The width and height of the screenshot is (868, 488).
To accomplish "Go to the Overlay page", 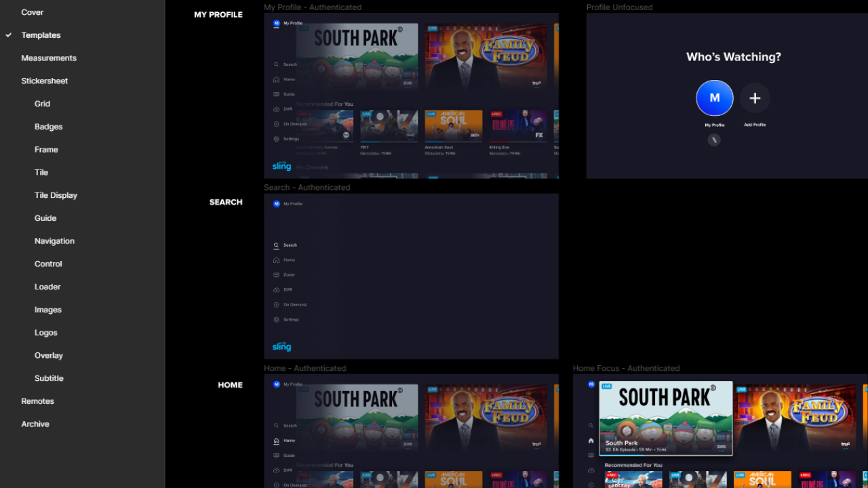I will tap(49, 356).
